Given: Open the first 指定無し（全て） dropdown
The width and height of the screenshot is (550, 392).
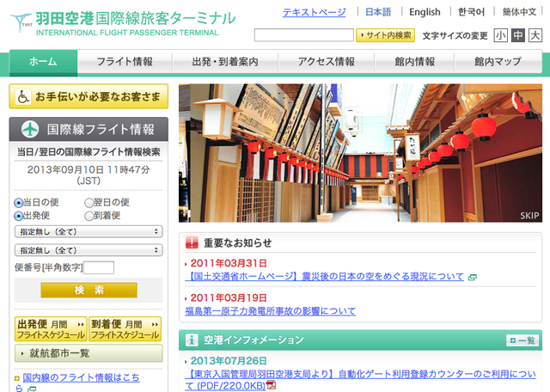Looking at the screenshot, I should (89, 231).
